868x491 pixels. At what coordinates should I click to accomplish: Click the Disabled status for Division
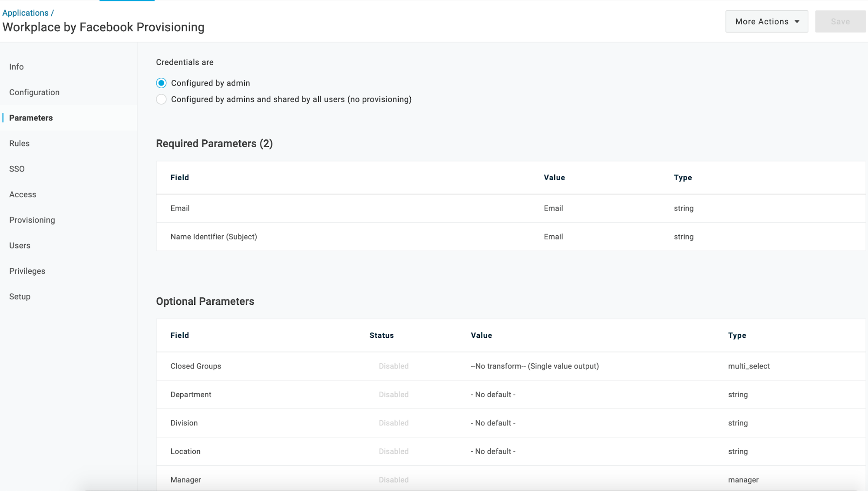[x=393, y=423]
